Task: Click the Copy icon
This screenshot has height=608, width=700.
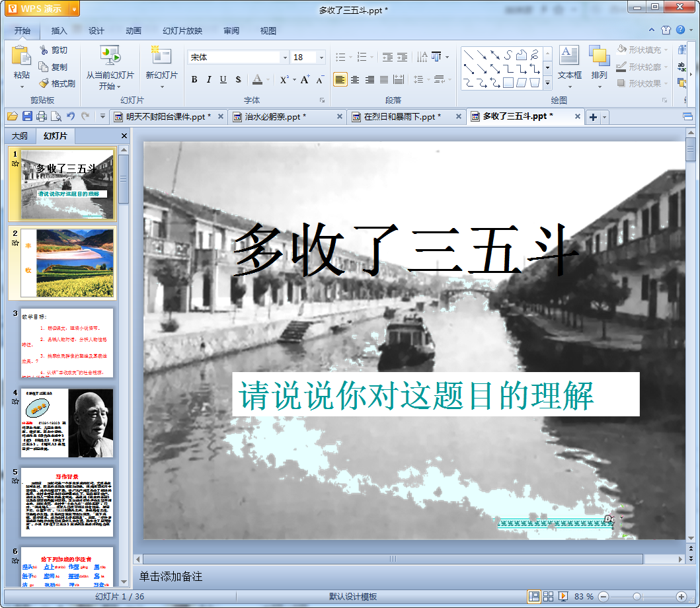Action: [x=44, y=67]
